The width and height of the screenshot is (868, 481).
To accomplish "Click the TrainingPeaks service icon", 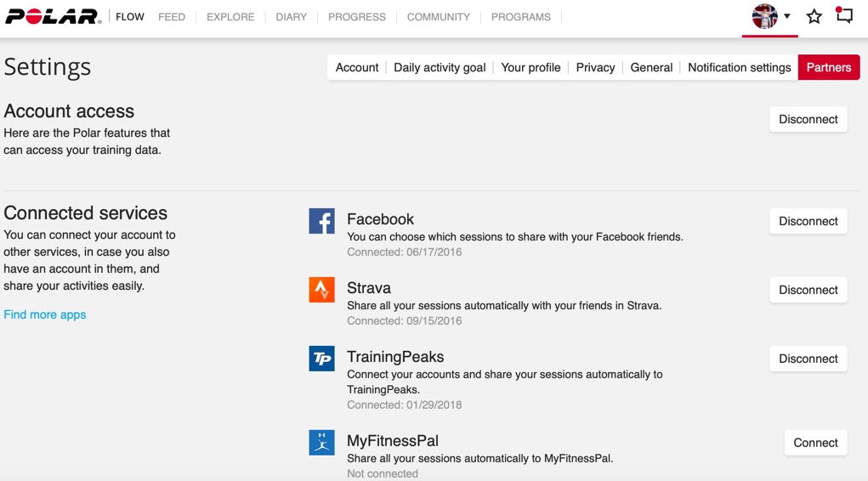I will [321, 359].
